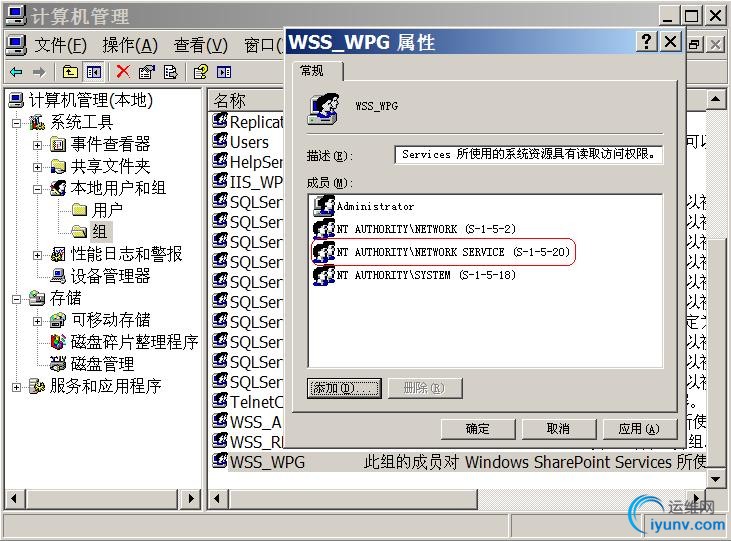731x541 pixels.
Task: Select the HelpServicesGroup row
Action: 248,161
